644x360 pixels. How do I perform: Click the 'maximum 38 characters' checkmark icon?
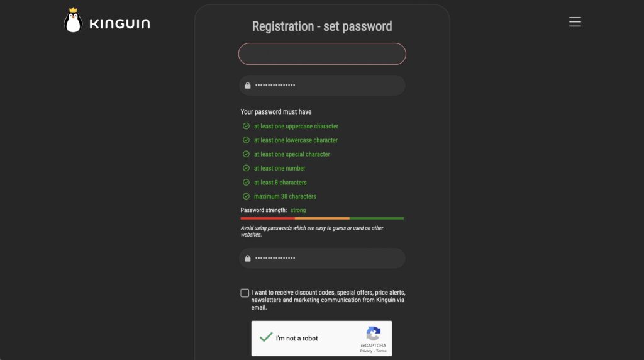(x=247, y=196)
